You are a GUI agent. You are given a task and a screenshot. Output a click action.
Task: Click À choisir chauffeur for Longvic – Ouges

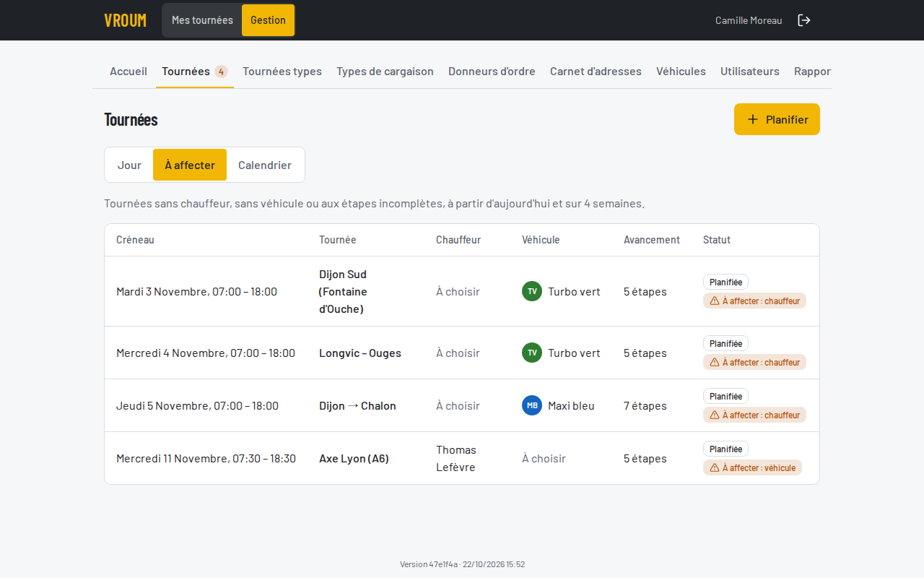pyautogui.click(x=458, y=353)
